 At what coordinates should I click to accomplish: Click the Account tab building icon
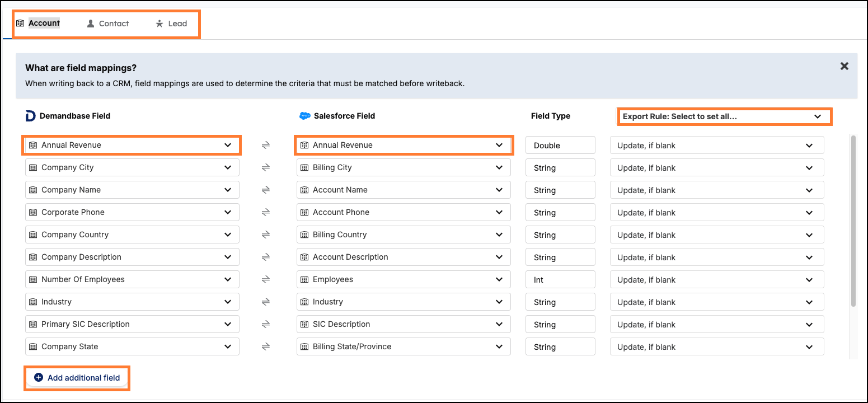point(20,24)
